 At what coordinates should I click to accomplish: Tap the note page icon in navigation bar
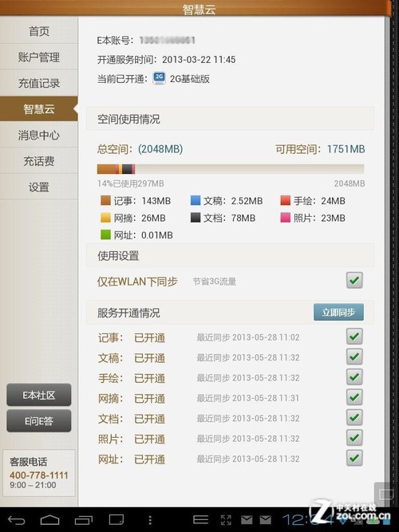[117, 520]
